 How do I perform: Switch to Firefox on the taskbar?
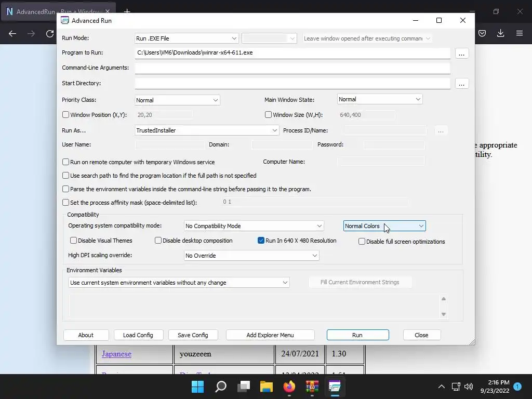(x=289, y=387)
